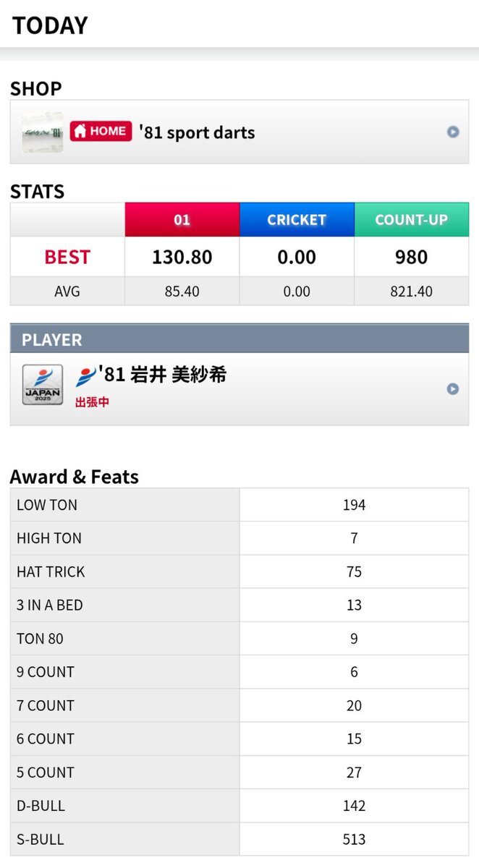479x868 pixels.
Task: Open player details arrow icon
Action: click(x=453, y=388)
